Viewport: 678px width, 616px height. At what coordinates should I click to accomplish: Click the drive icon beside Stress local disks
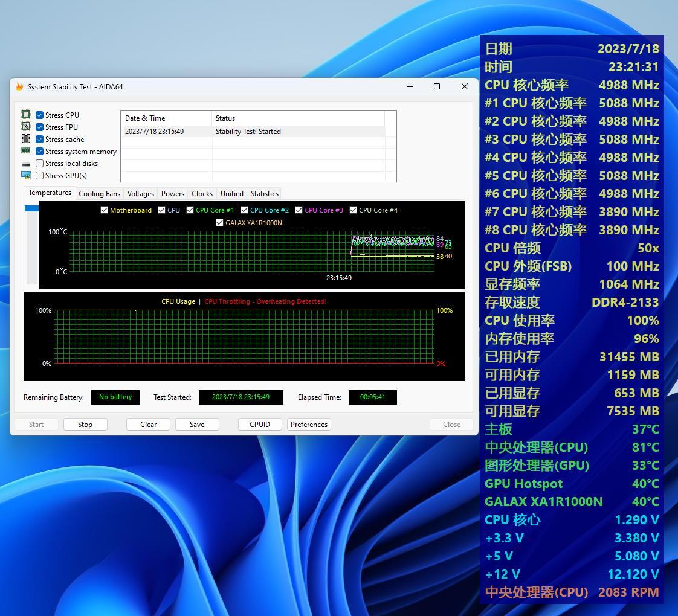(x=26, y=164)
